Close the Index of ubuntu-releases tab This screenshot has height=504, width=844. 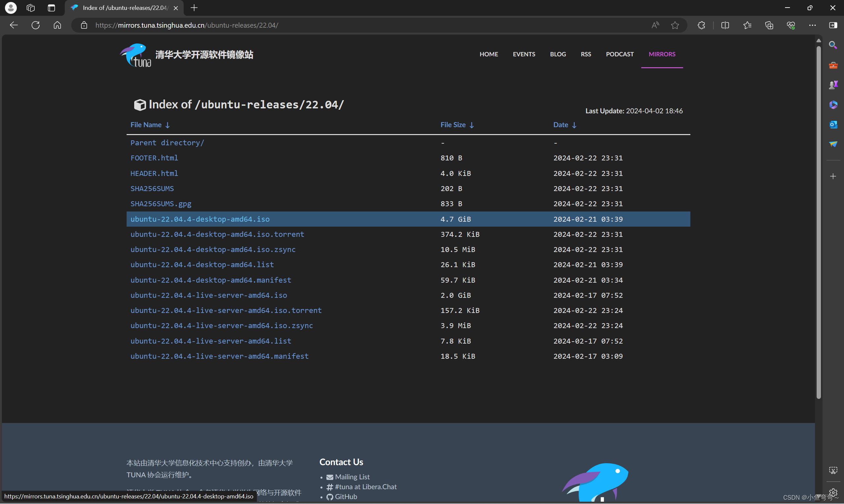pos(176,8)
